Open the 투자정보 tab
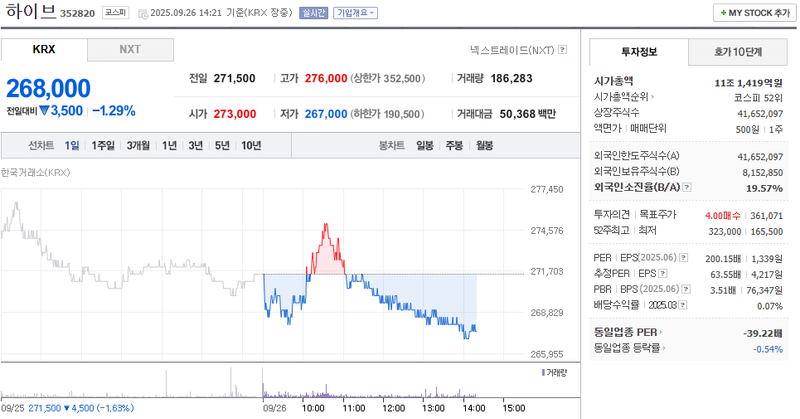 (x=639, y=52)
